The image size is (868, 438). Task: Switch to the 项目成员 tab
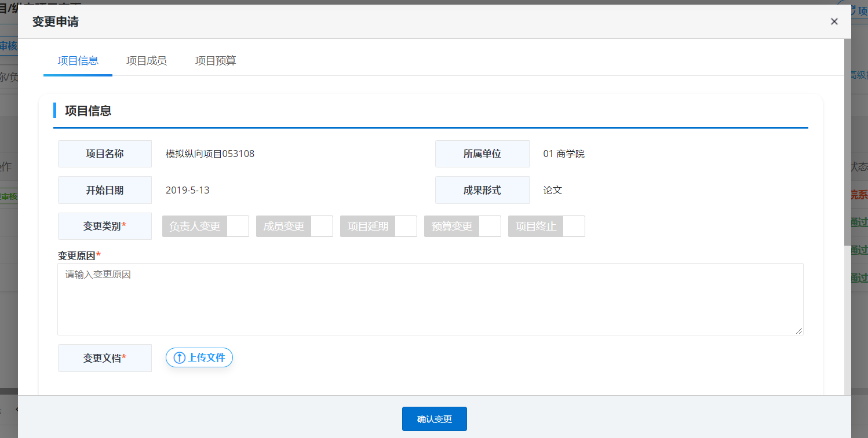[147, 61]
